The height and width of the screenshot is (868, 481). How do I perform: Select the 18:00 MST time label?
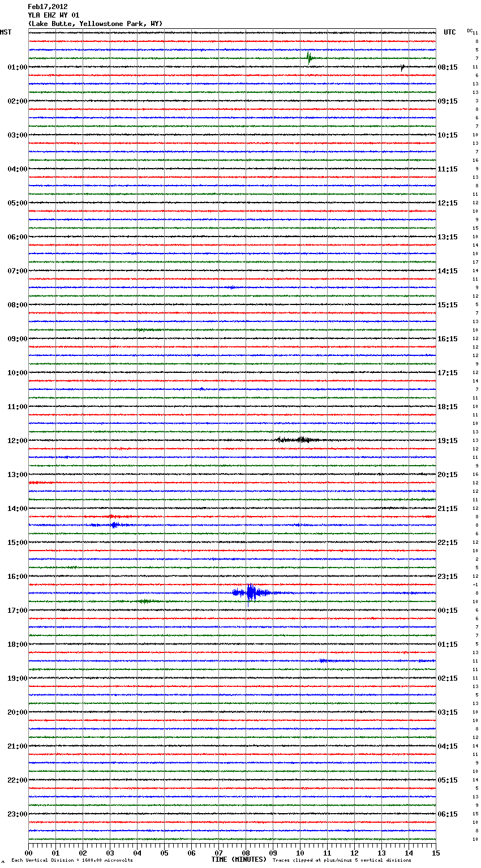click(x=18, y=644)
